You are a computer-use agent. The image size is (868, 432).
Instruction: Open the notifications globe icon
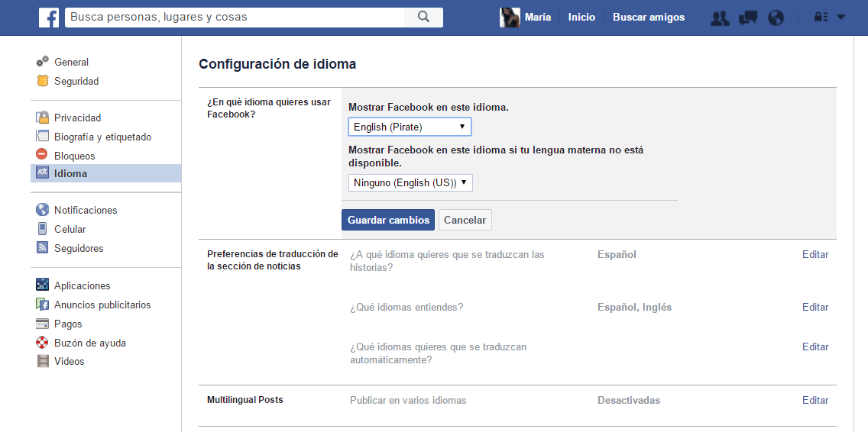click(x=776, y=18)
